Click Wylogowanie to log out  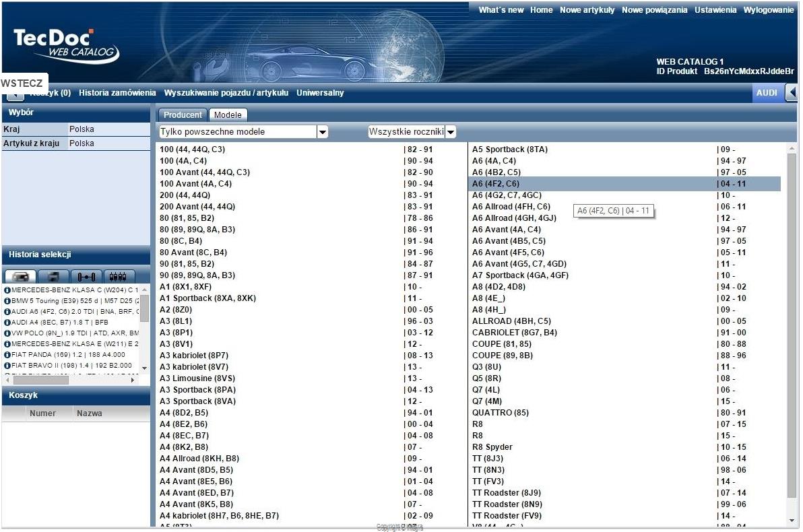(x=768, y=9)
